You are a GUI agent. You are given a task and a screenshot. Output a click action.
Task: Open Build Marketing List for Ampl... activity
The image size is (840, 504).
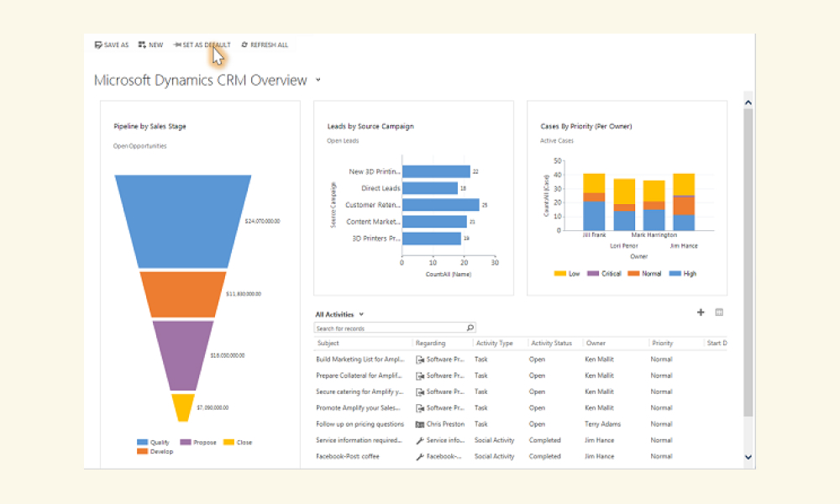pyautogui.click(x=360, y=360)
